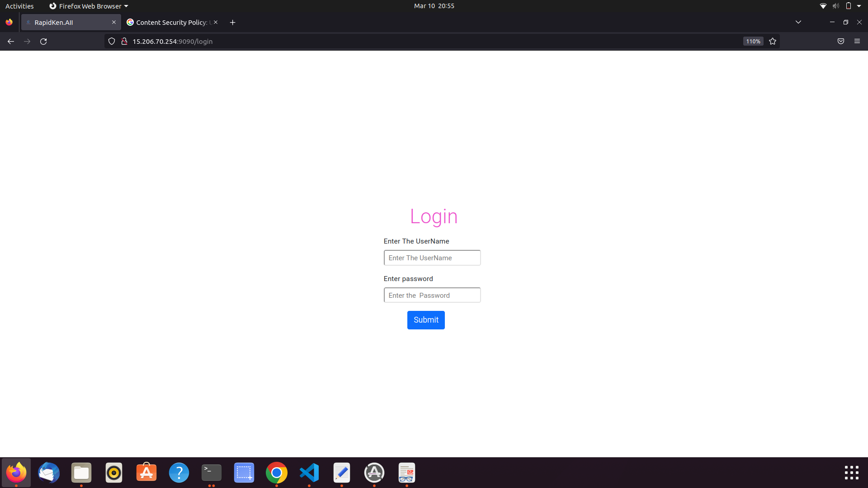Open the Pocket save icon

pos(841,41)
